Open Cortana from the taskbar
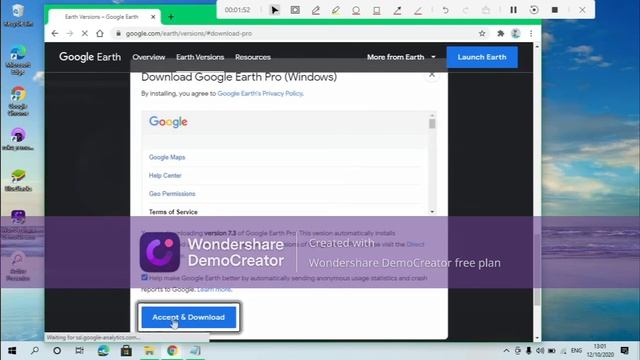The width and height of the screenshot is (640, 360). [57, 351]
